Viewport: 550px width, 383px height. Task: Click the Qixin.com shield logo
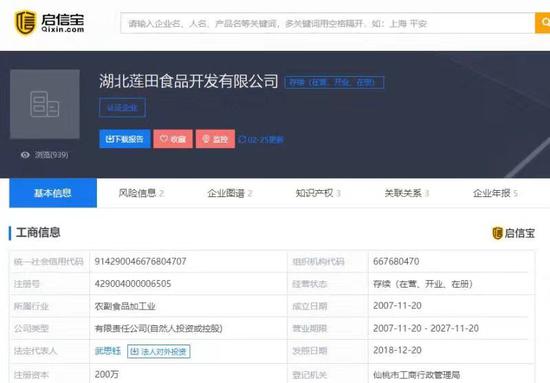[x=25, y=23]
